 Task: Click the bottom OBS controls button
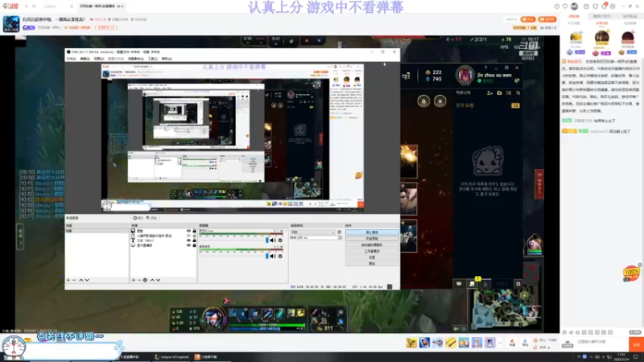[372, 263]
